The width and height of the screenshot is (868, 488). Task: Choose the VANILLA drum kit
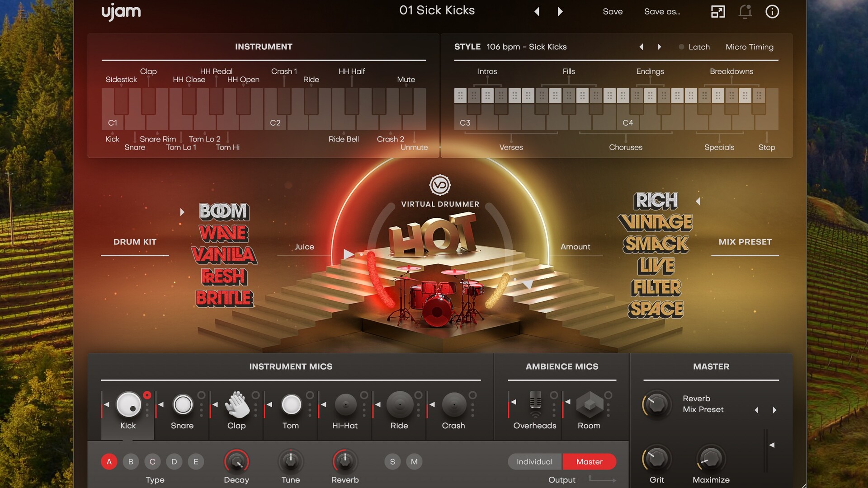click(224, 254)
